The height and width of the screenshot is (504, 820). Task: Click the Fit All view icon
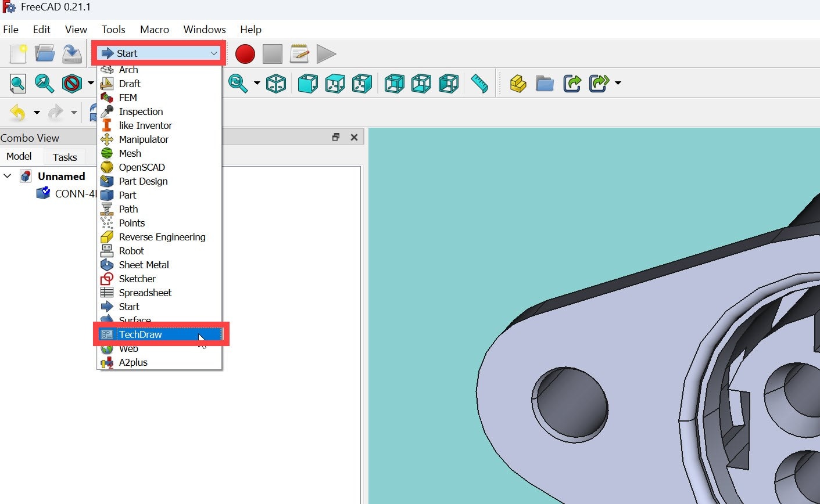point(17,84)
